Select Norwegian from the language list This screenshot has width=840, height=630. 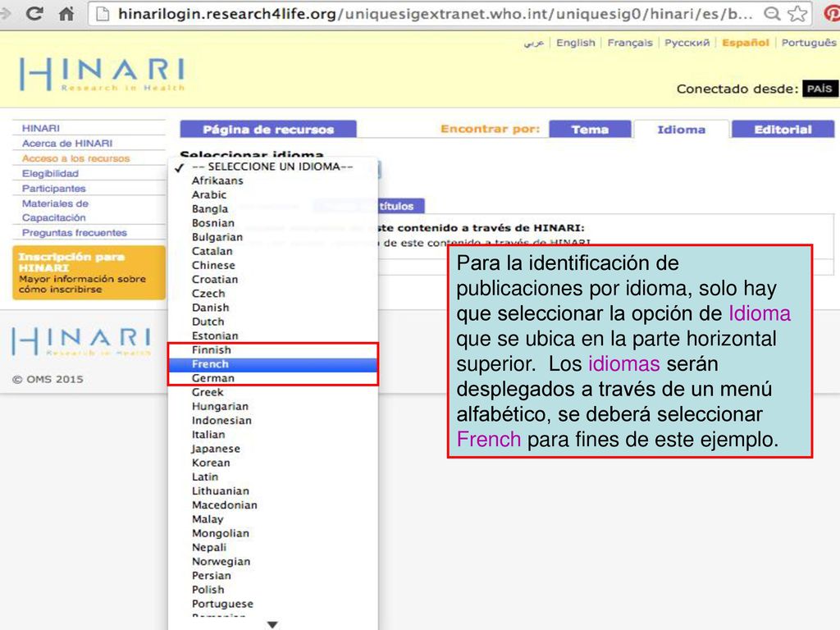272,561
